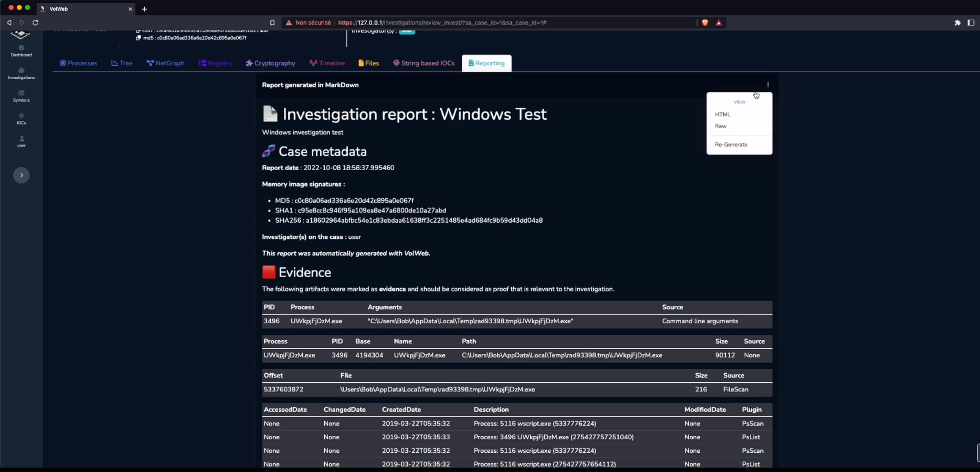Select Re-Generate in the report menu

click(731, 145)
